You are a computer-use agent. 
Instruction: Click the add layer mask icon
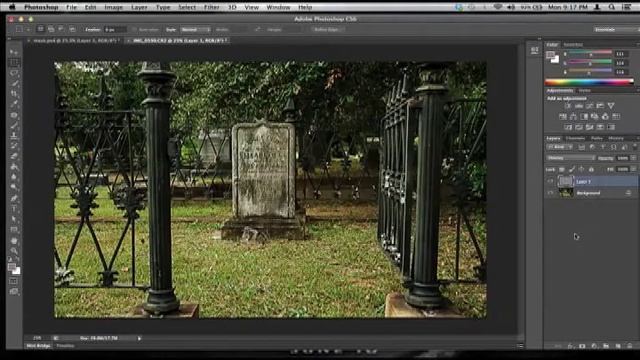tap(582, 346)
